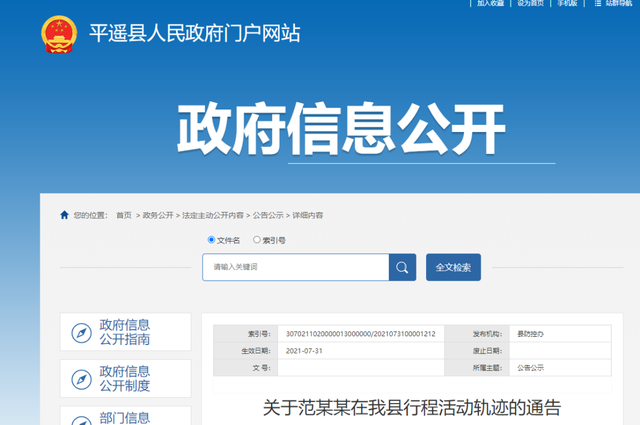Viewport: 640px width, 425px height.
Task: Click the 设为首页 link
Action: point(530,4)
